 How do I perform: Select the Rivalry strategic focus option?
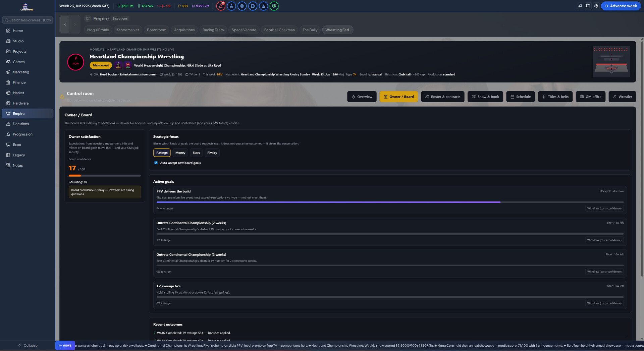coord(212,153)
